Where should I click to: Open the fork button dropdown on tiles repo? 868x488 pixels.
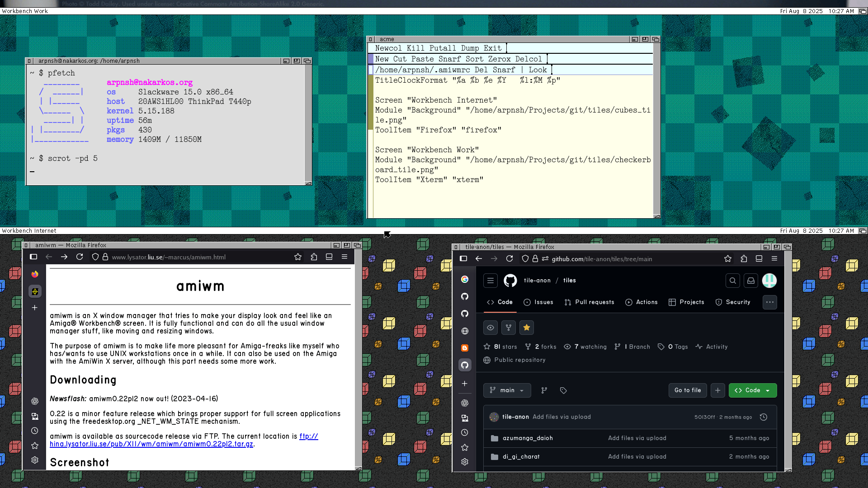(509, 328)
